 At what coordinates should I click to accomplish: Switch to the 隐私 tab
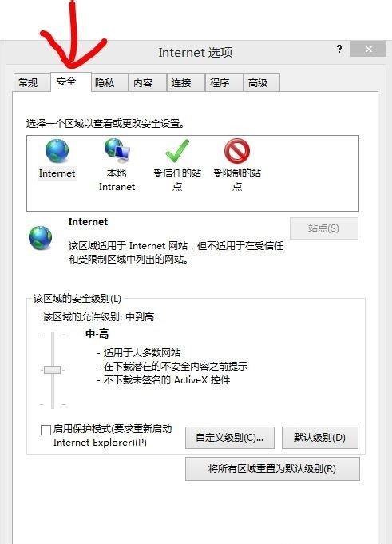click(x=109, y=82)
